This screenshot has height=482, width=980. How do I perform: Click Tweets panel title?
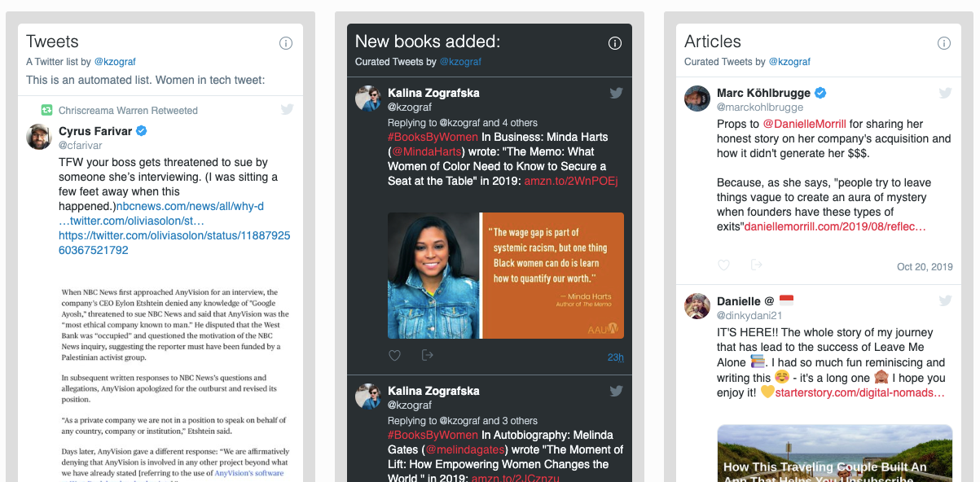(52, 42)
